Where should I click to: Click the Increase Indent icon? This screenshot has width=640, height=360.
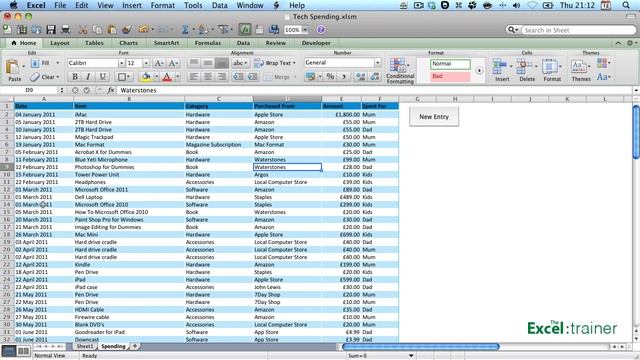click(253, 77)
